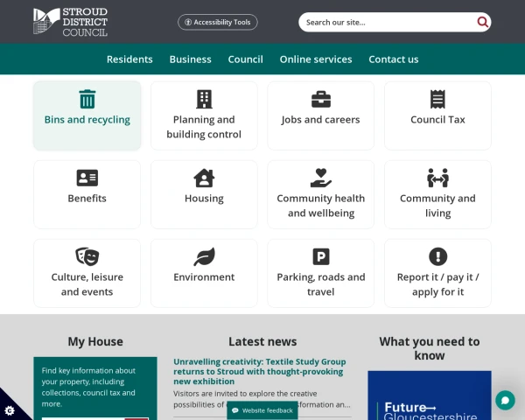Open Report it / pay it / apply for it
Image resolution: width=525 pixels, height=420 pixels.
click(437, 284)
